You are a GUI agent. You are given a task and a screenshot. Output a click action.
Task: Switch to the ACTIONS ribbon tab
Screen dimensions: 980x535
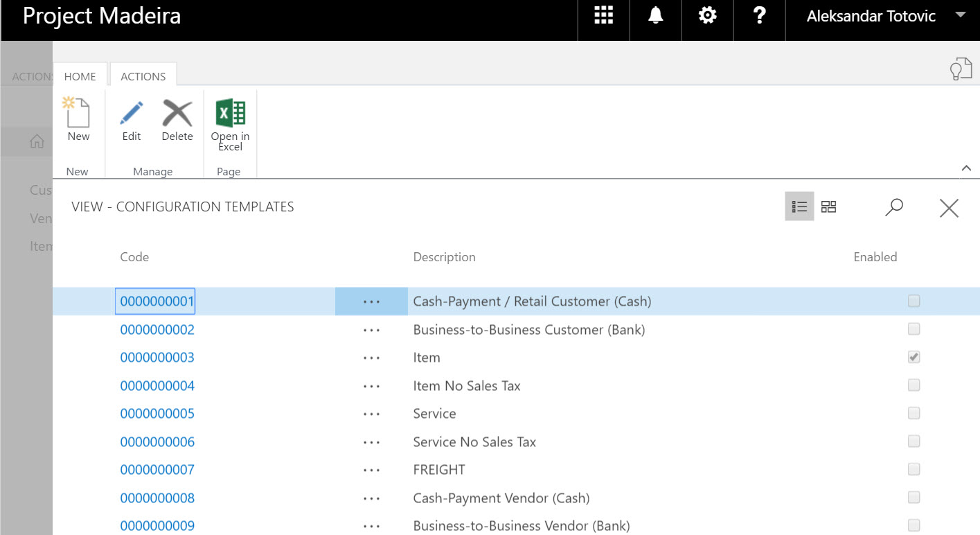coord(143,76)
